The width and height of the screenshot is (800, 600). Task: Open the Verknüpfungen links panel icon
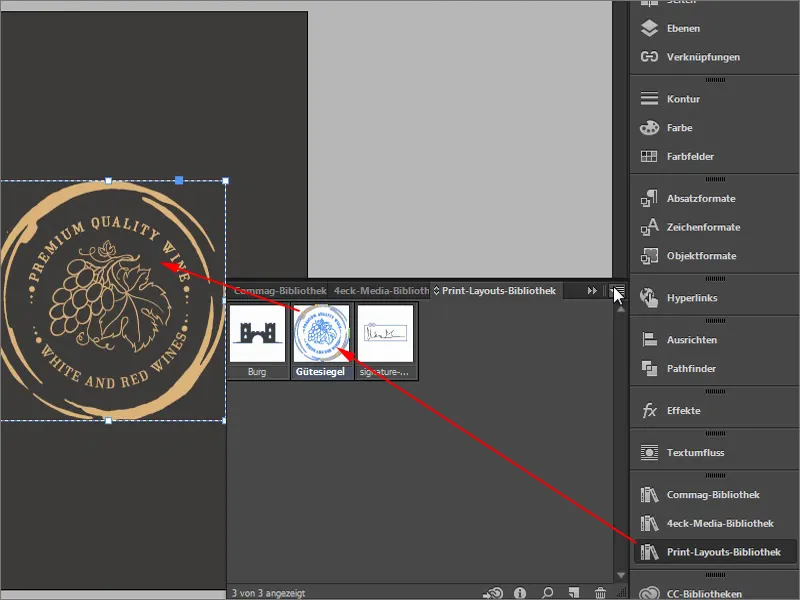(649, 57)
